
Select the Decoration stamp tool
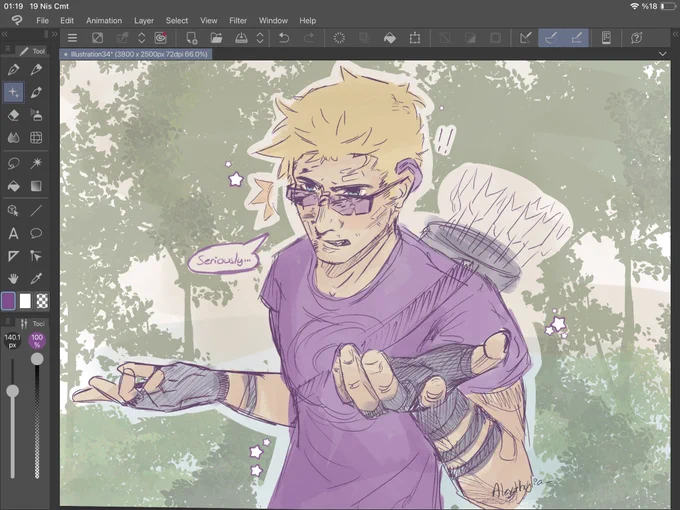tap(36, 115)
